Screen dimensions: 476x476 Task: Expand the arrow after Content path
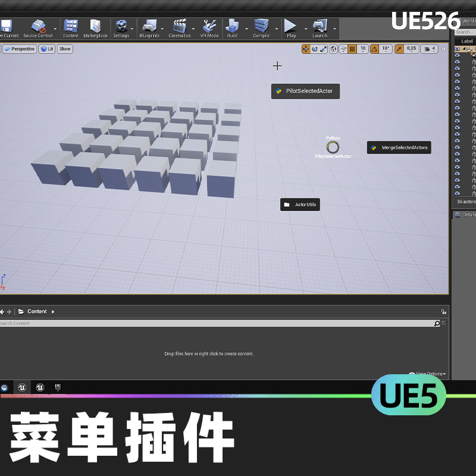53,312
